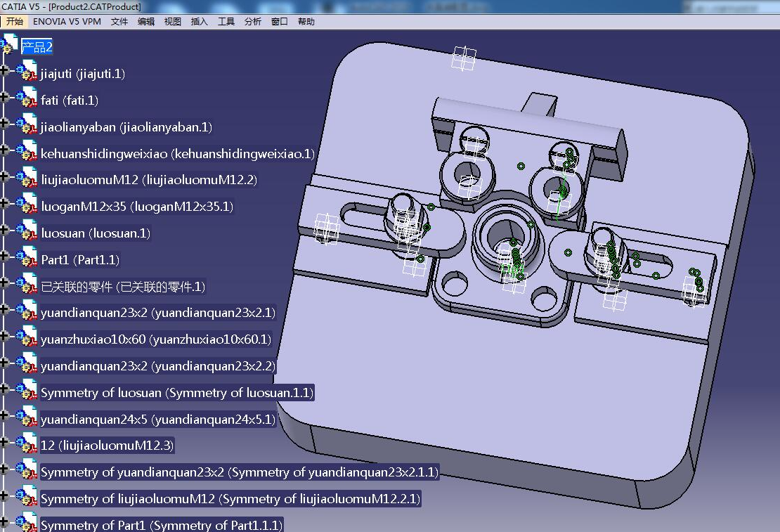Viewport: 780px width, 532px height.
Task: Select yuanzhuxiao10x60 (yuanzhuxiao10x60.1) label
Action: click(156, 339)
